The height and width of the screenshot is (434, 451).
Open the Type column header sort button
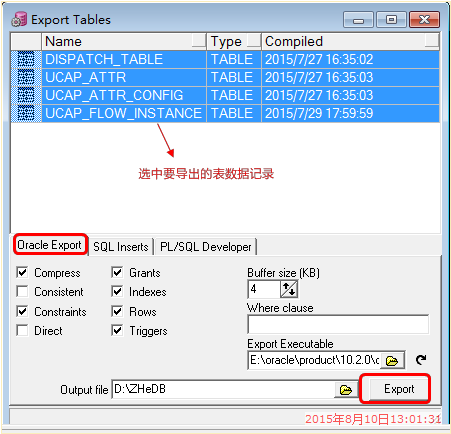click(254, 41)
